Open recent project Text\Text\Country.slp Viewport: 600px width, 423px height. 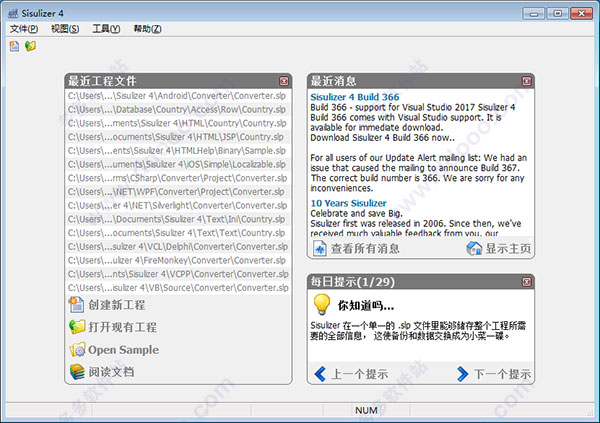178,233
